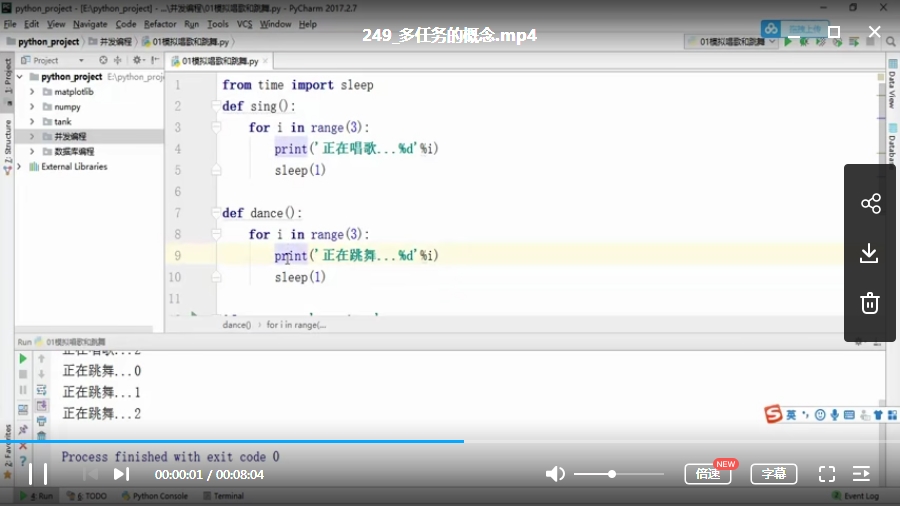
Task: Mute the video with speaker icon
Action: click(555, 474)
